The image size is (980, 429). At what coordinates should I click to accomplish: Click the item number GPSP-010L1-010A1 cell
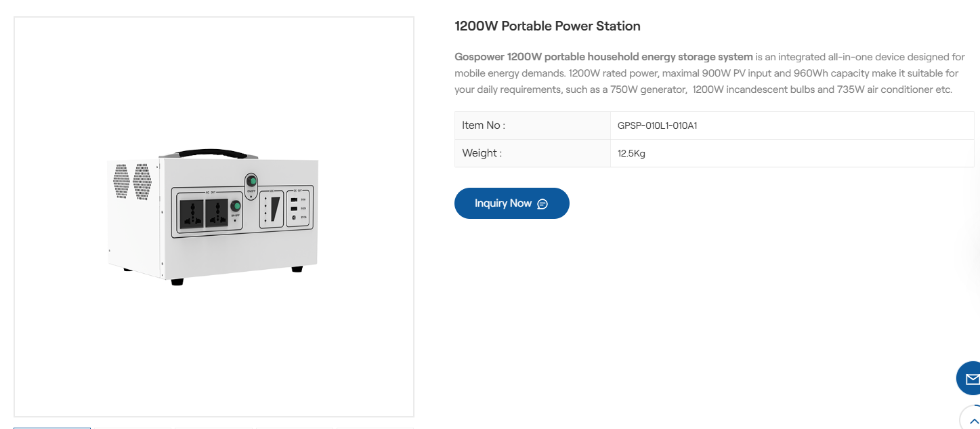pos(657,125)
